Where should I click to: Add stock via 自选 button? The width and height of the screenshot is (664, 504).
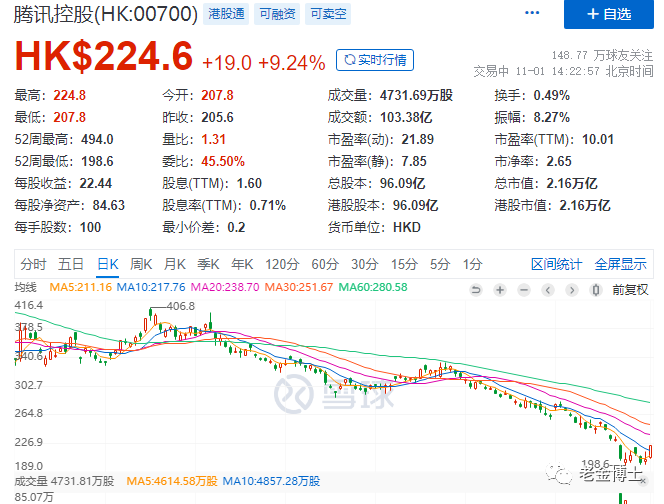609,14
